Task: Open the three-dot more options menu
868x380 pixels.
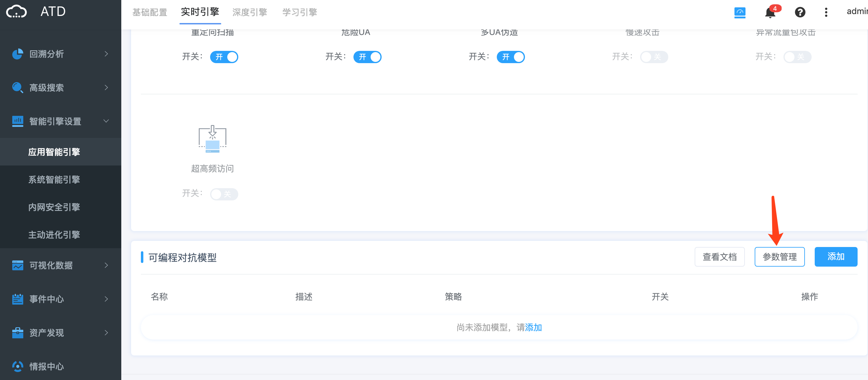Action: [x=826, y=13]
